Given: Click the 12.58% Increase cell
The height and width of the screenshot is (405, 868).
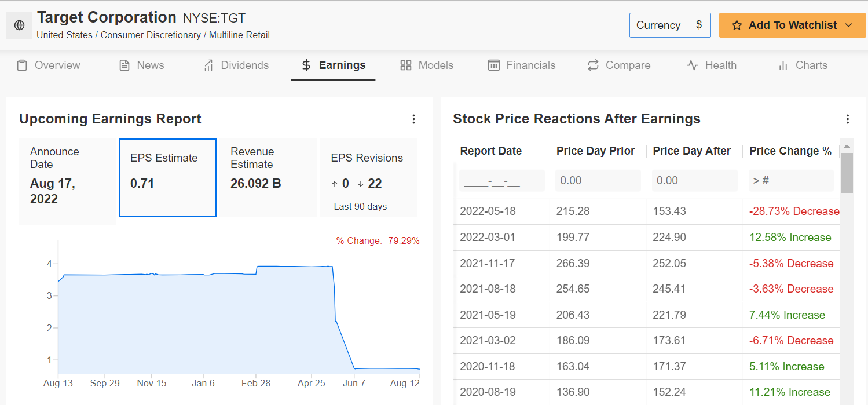Looking at the screenshot, I should tap(790, 238).
